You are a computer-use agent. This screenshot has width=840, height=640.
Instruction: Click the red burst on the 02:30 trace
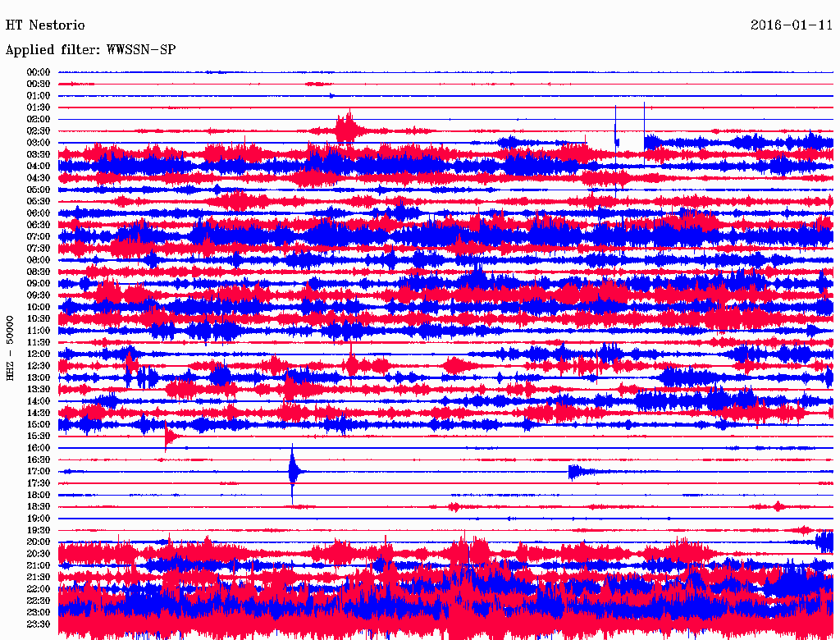click(348, 130)
